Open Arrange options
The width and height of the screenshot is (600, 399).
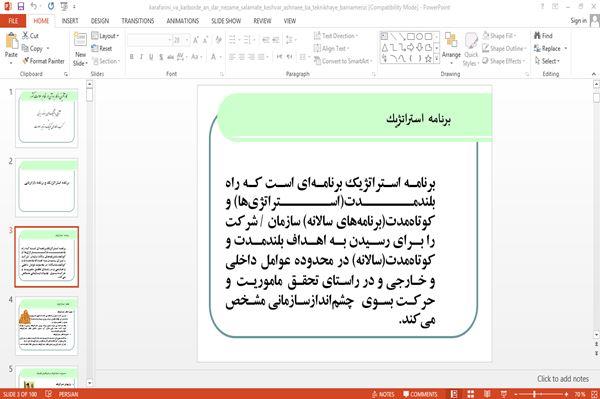click(x=451, y=47)
